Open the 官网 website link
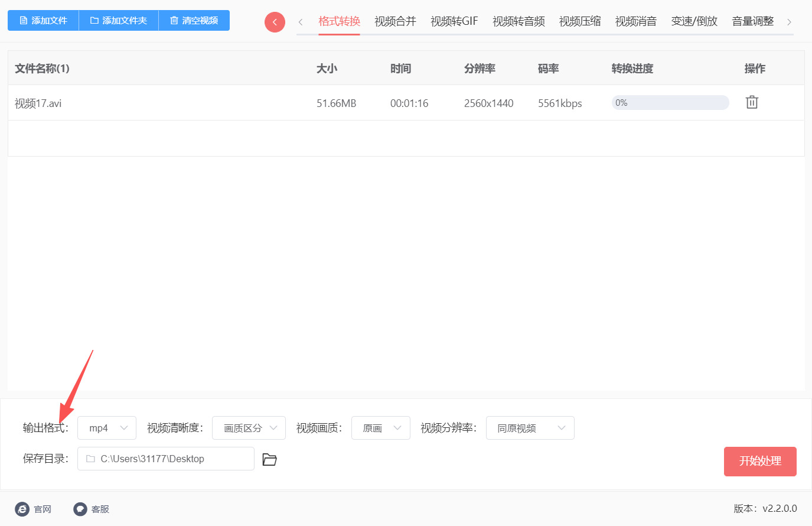 pos(34,509)
